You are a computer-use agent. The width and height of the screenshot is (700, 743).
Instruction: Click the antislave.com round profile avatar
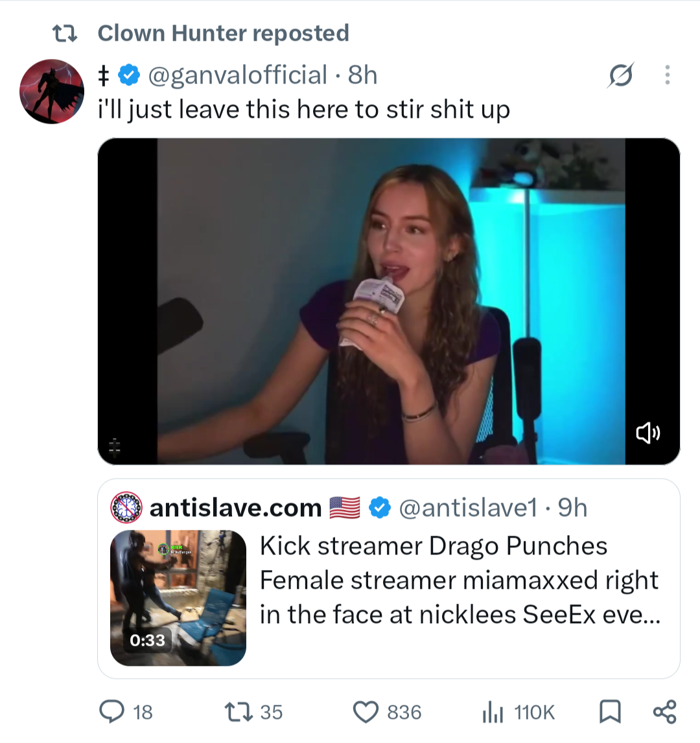(x=126, y=507)
